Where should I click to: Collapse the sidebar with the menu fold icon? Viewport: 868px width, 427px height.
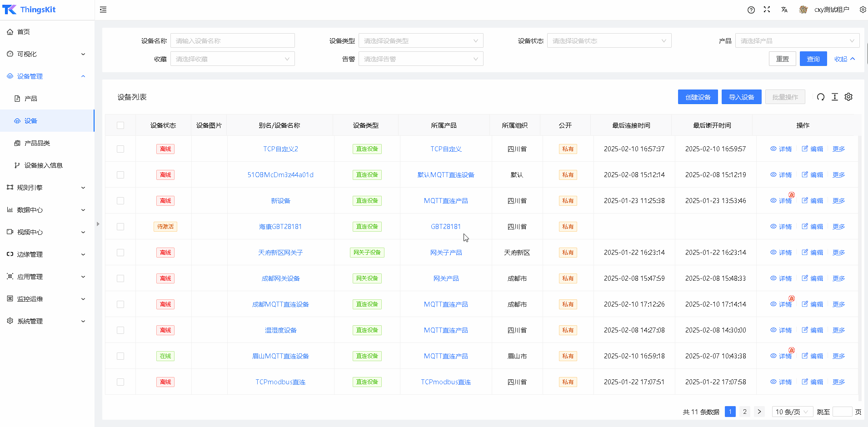(103, 10)
